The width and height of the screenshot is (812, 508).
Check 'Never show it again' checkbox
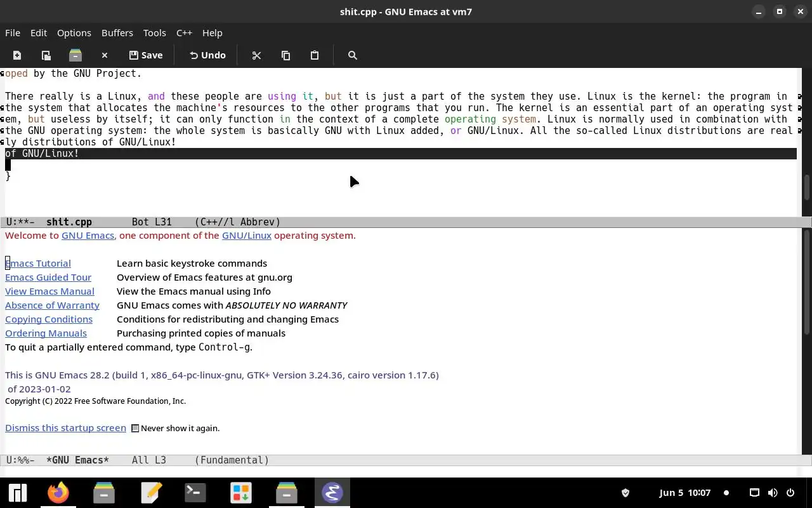coord(135,428)
